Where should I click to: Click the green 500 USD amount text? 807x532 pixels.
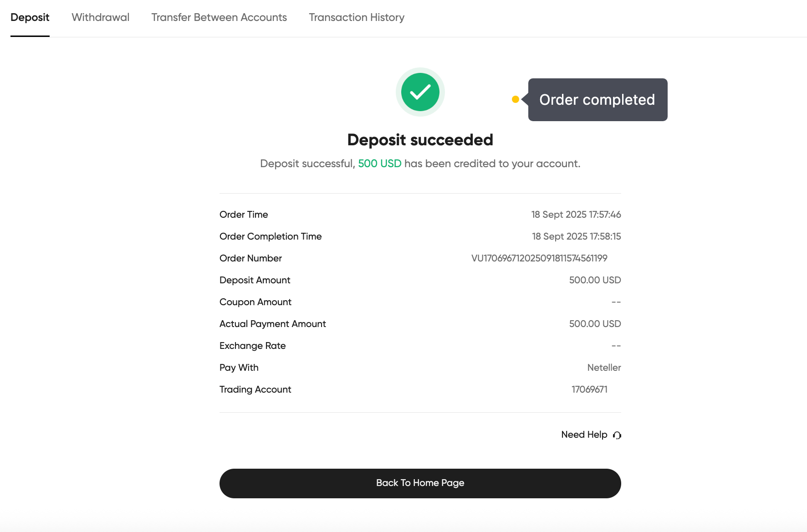click(x=380, y=164)
